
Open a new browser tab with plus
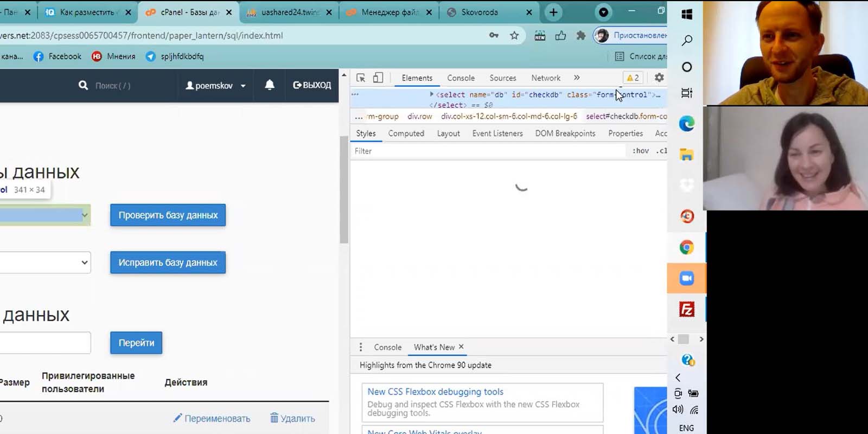tap(553, 12)
